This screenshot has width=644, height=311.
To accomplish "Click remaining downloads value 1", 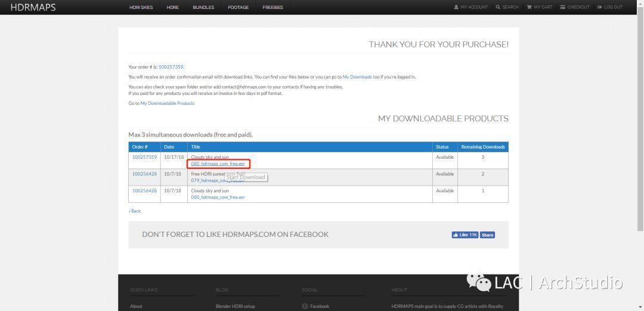I will [x=483, y=191].
